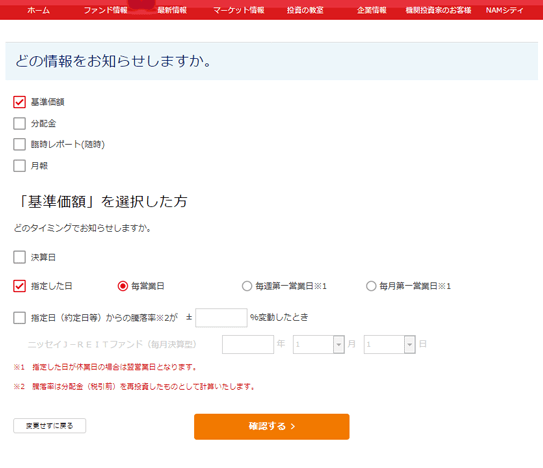The height and width of the screenshot is (468, 543).
Task: Choose 毎月第一営業日 radio option
Action: [371, 286]
